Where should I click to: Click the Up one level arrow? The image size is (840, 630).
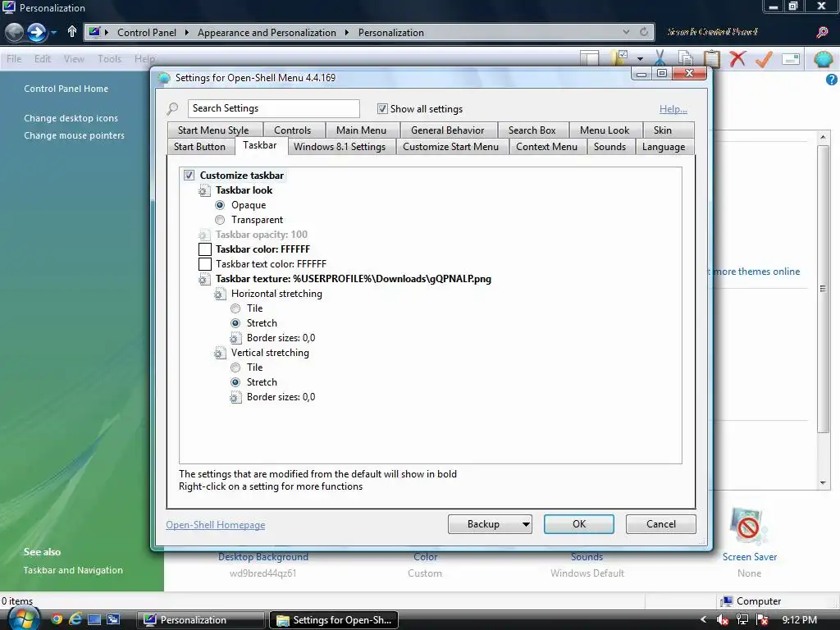tap(72, 32)
